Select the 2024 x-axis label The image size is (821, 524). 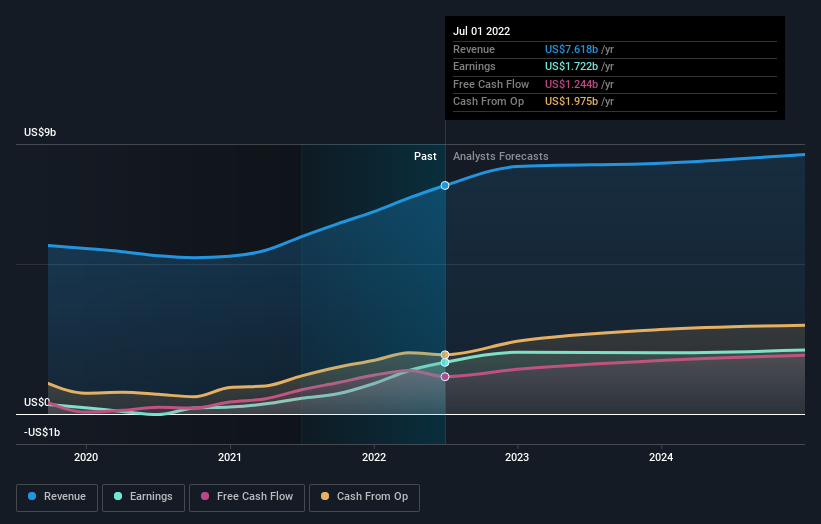pyautogui.click(x=661, y=457)
